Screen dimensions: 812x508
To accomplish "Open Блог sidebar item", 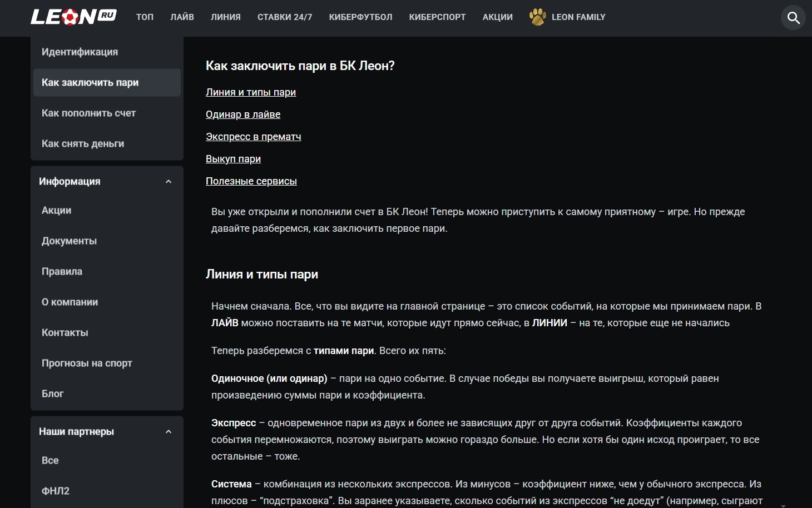I will pos(107,394).
